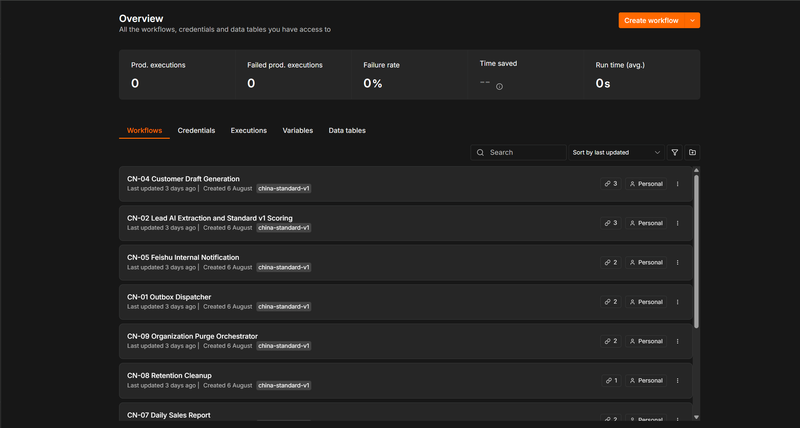Open CN-02 Lead AI Extraction workflow
Screen dimensions: 800x428
[405, 223]
